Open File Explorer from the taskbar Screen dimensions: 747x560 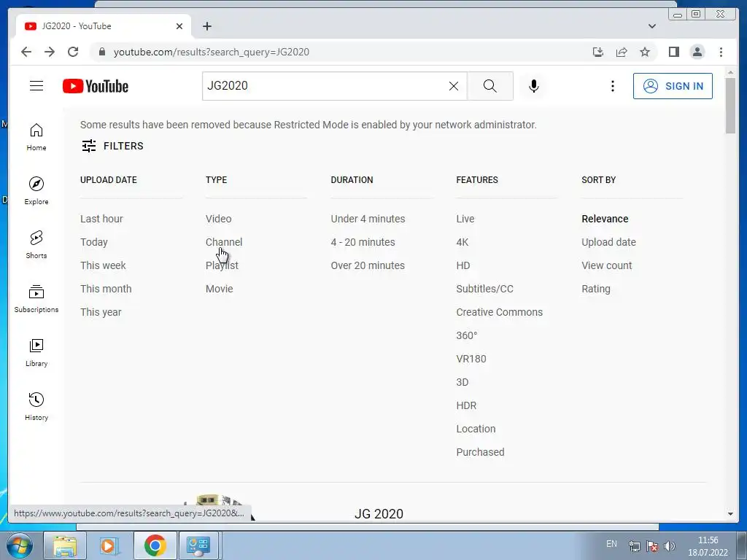click(65, 545)
